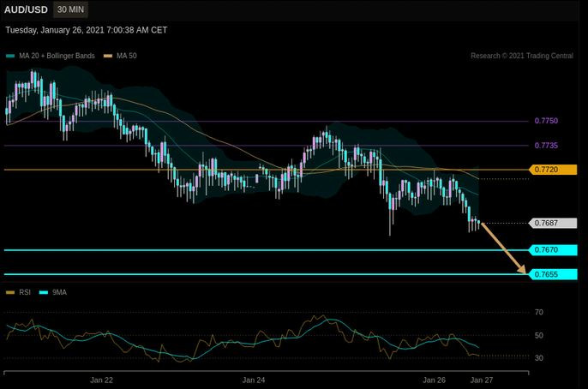The width and height of the screenshot is (588, 389).
Task: Click the 0.7670 support target tag
Action: coord(553,250)
